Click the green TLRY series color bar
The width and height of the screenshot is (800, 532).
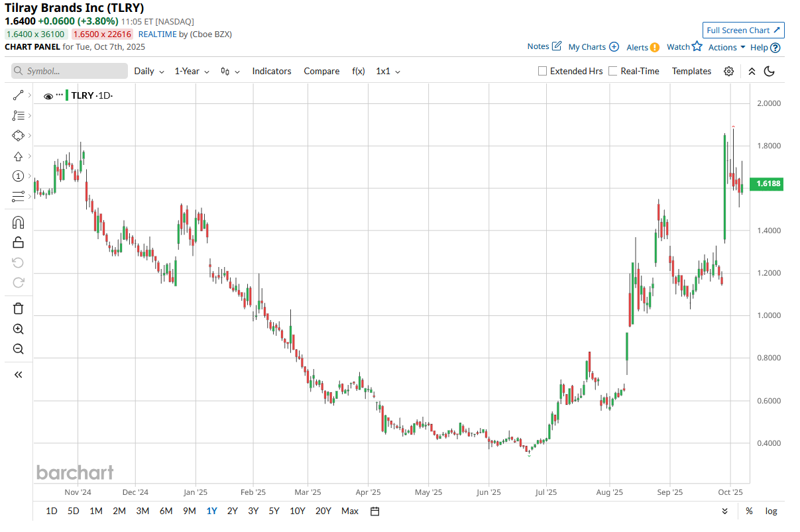point(67,95)
